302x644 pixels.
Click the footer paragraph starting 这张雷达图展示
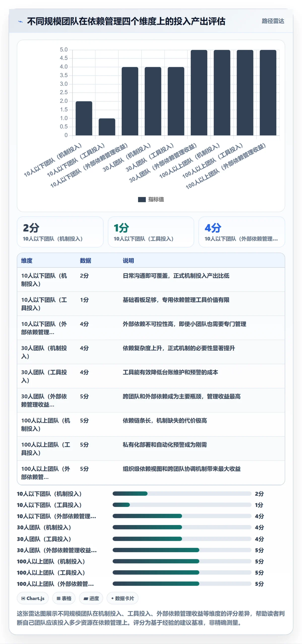pos(151,618)
